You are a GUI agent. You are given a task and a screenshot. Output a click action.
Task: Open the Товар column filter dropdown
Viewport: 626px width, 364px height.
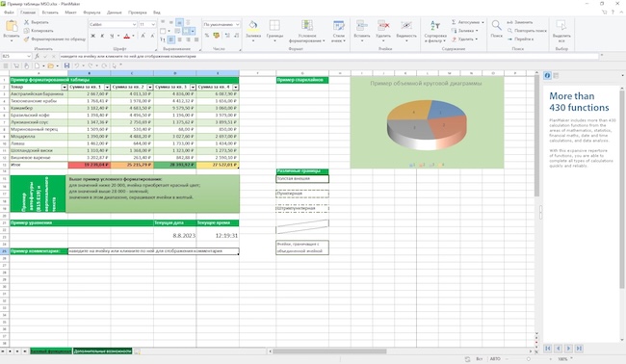point(65,87)
